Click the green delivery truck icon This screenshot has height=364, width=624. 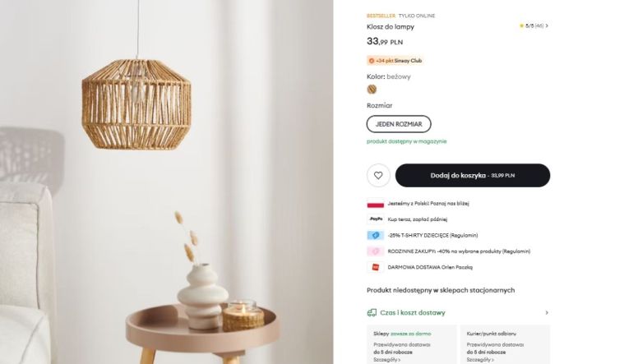click(x=372, y=313)
